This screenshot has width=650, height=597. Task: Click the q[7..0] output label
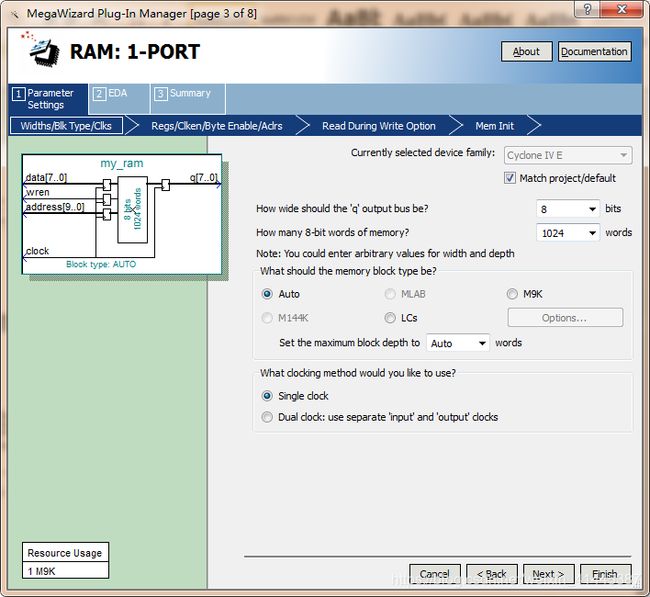tap(204, 177)
